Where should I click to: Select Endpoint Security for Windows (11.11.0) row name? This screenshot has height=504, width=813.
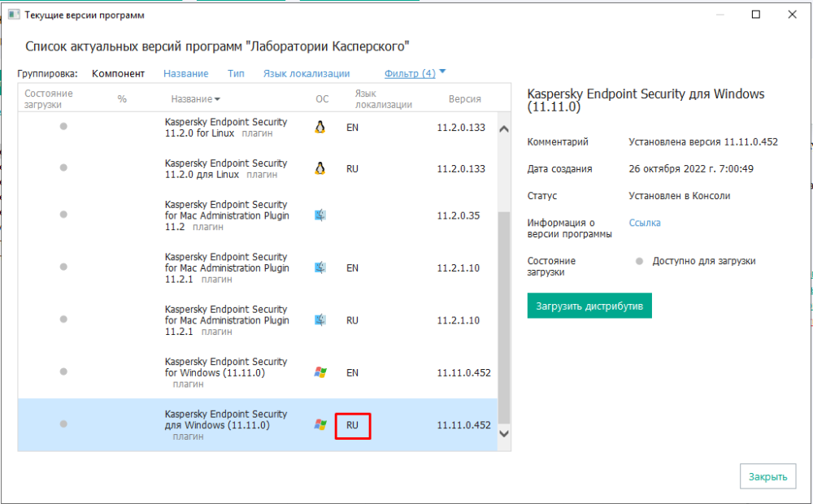[226, 372]
